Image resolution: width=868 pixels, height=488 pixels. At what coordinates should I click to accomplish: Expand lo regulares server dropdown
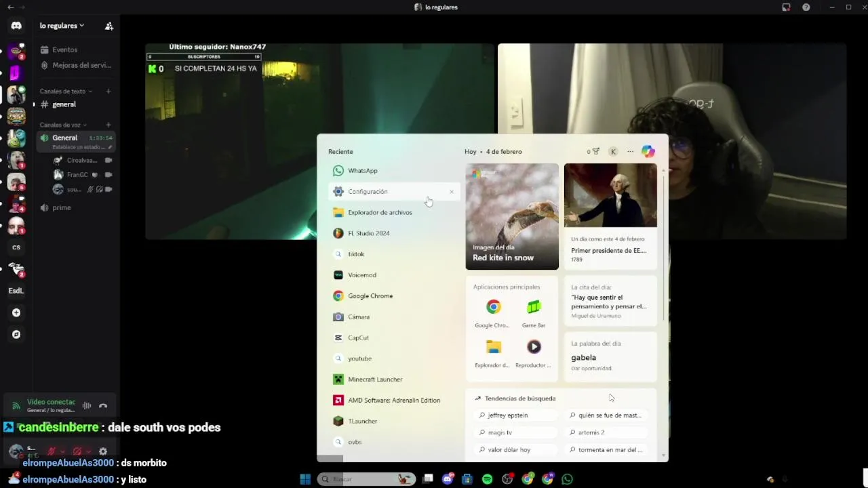[62, 26]
